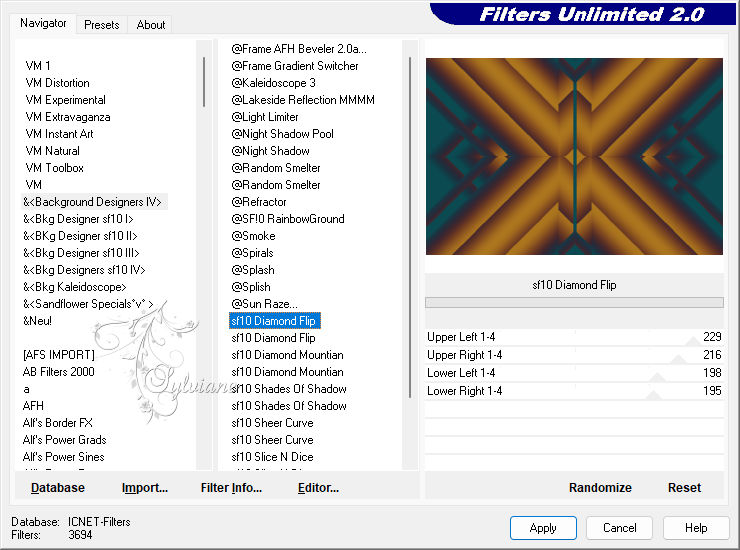
Task: Click the Apply button
Action: pyautogui.click(x=543, y=528)
